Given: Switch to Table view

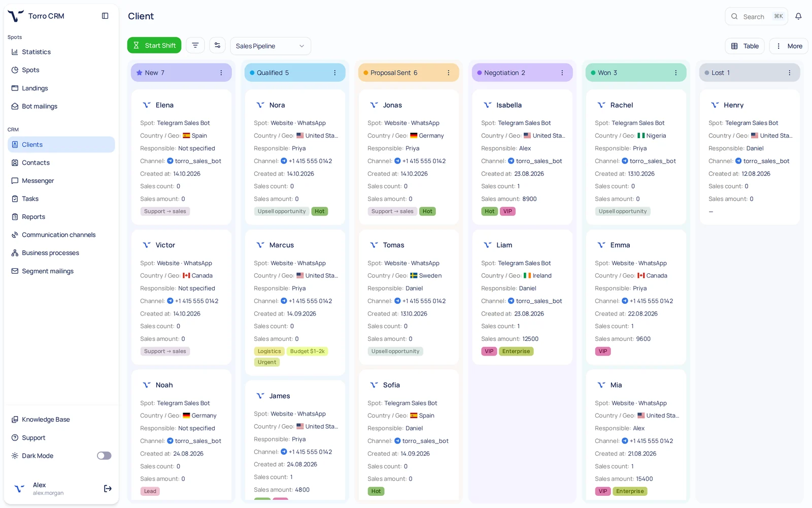Looking at the screenshot, I should coord(745,46).
